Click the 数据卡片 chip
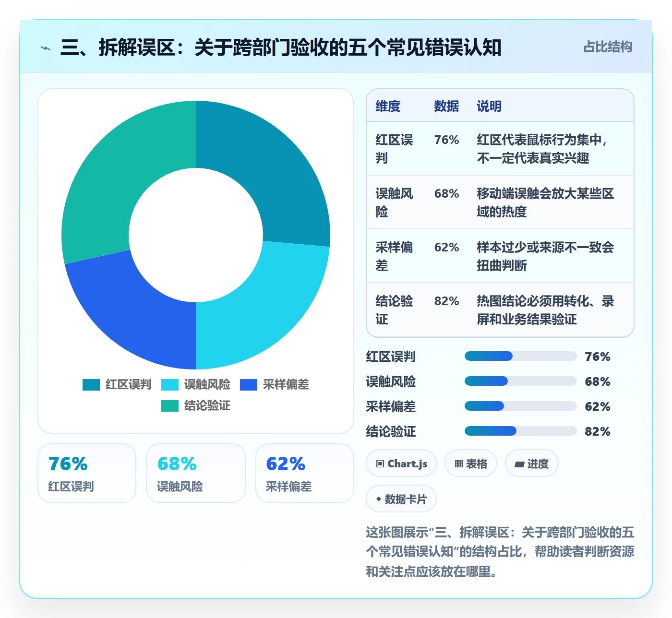This screenshot has width=672, height=618. (401, 499)
